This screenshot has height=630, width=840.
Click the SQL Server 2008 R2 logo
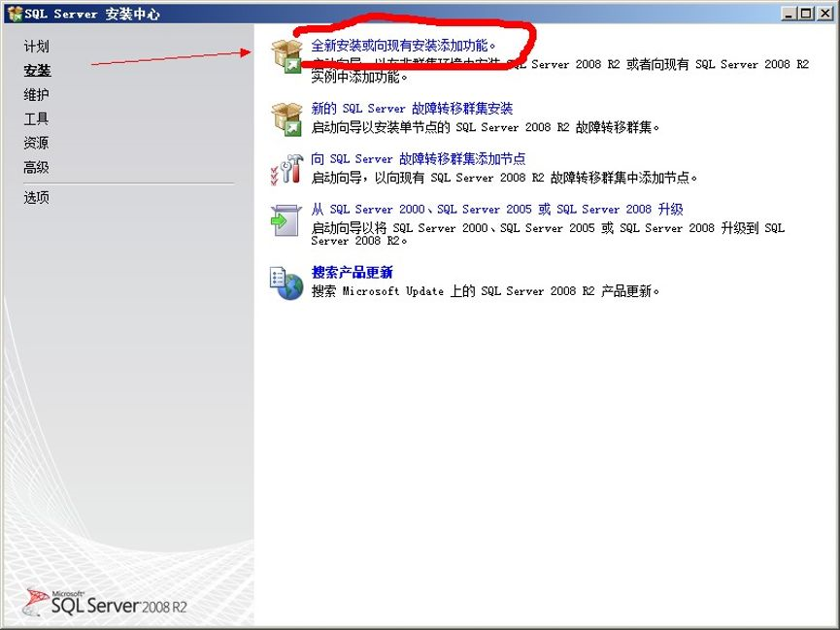pyautogui.click(x=105, y=601)
